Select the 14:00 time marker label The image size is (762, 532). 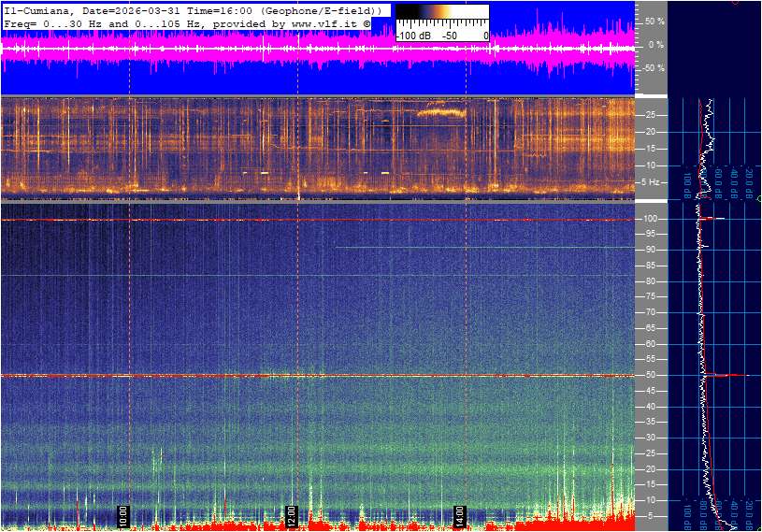[459, 516]
